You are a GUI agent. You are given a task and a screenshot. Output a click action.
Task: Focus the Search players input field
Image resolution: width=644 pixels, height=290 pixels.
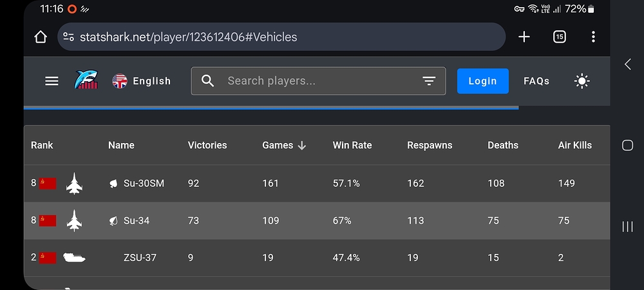(318, 81)
